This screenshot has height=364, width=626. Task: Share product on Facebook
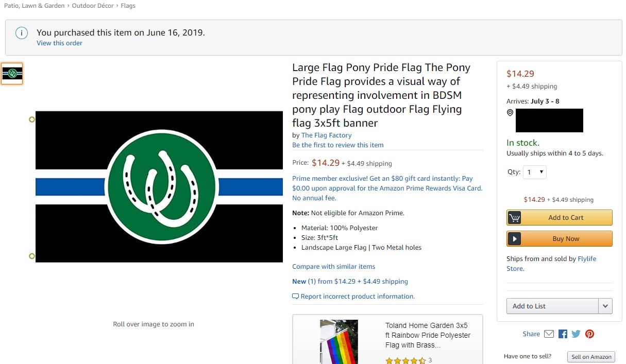[x=563, y=334]
